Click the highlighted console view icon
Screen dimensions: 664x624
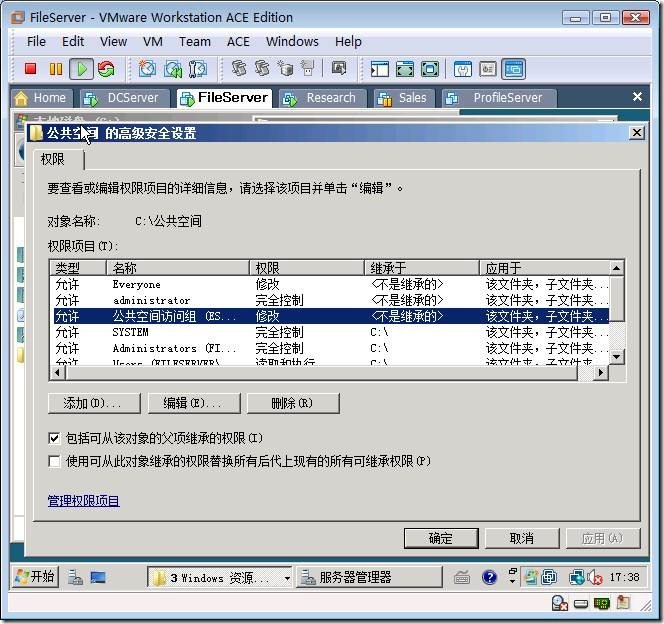tap(513, 69)
